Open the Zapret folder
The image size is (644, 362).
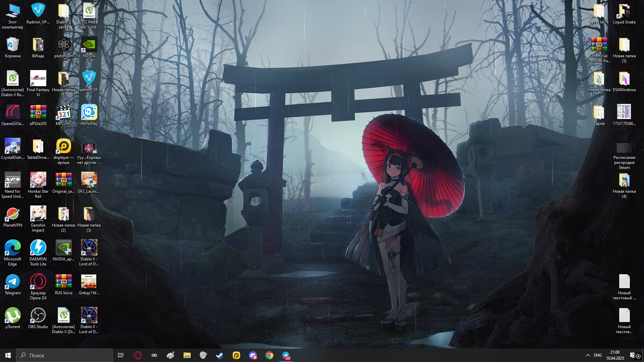point(599,115)
